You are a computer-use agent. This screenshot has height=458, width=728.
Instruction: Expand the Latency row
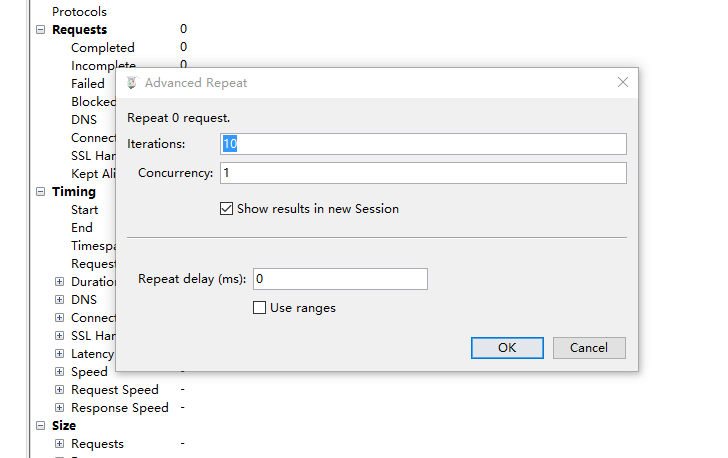tap(59, 353)
